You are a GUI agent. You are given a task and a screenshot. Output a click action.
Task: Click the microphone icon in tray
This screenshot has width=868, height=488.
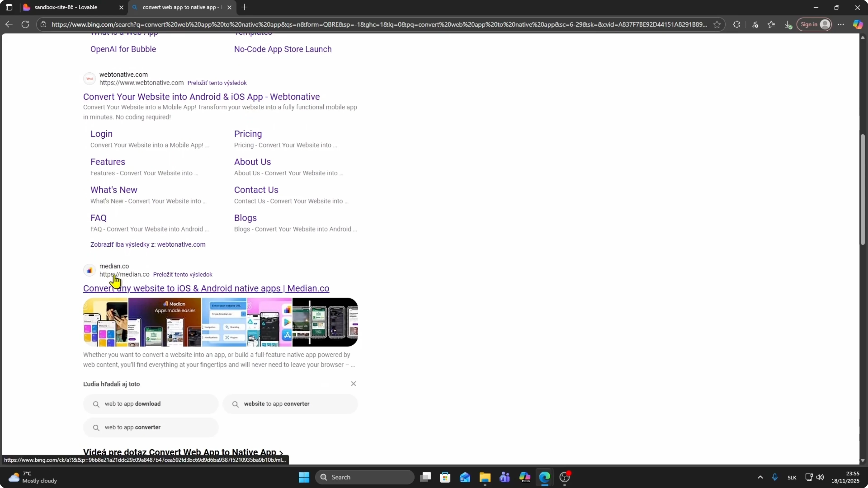(775, 477)
